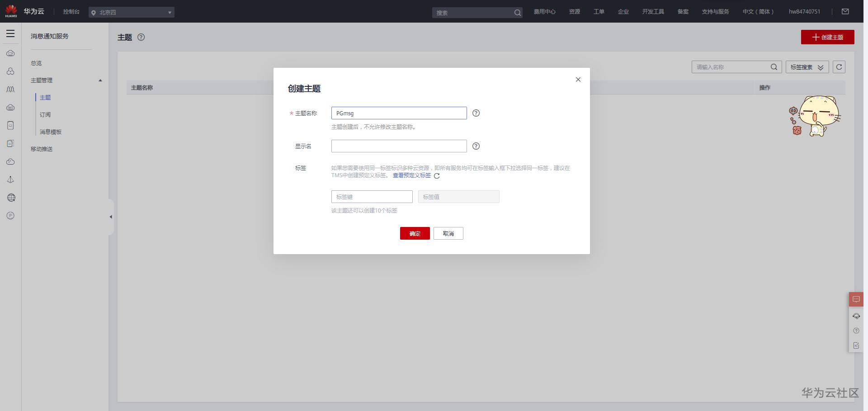Open 订阅 in the sidebar
The height and width of the screenshot is (411, 868).
tap(45, 115)
